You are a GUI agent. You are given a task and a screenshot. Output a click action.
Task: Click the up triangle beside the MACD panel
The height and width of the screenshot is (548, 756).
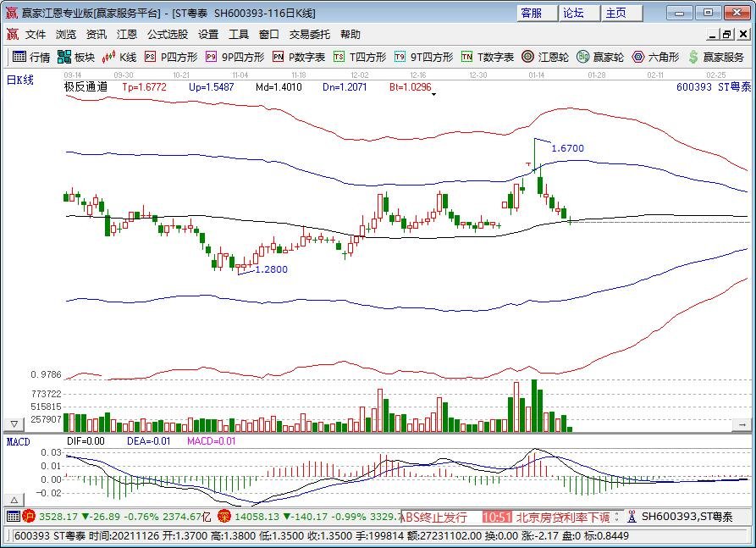coord(14,501)
